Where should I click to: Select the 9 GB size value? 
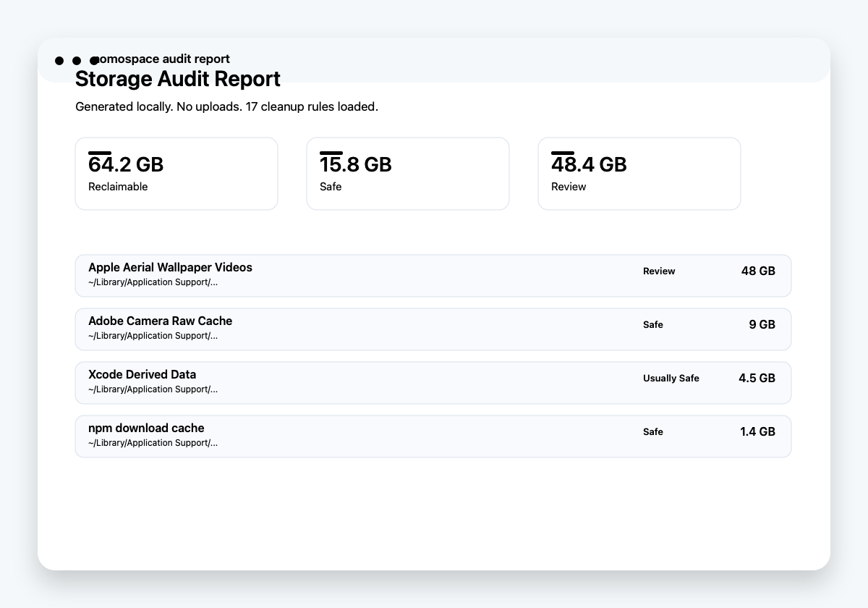click(762, 325)
